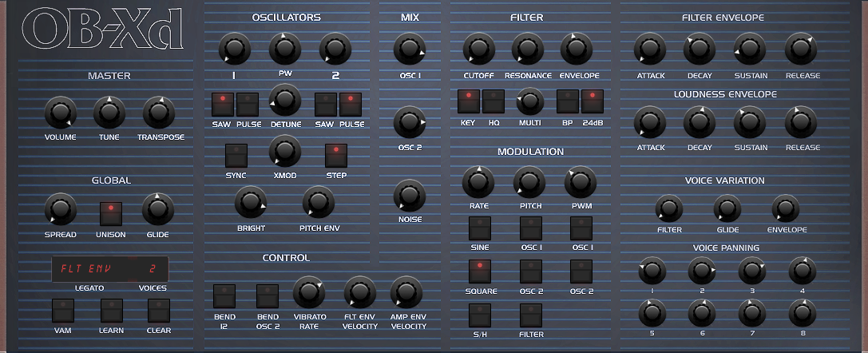The height and width of the screenshot is (353, 868).
Task: Click the master TUNE knob
Action: pos(109,113)
